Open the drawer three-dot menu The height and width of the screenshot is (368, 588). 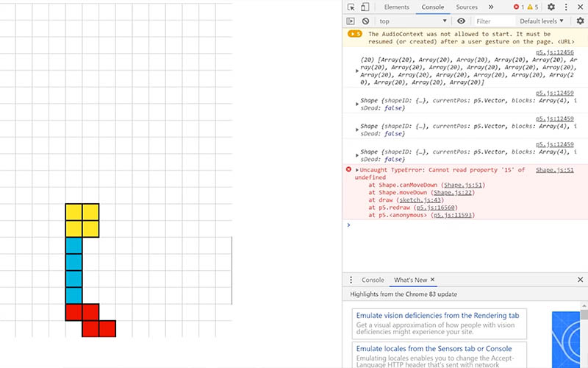[351, 280]
